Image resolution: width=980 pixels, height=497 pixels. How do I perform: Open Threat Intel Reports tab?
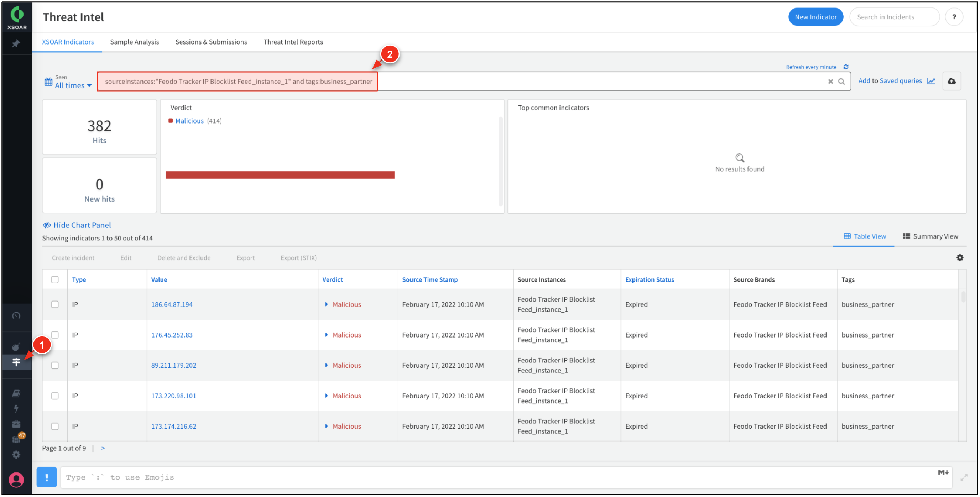(293, 42)
